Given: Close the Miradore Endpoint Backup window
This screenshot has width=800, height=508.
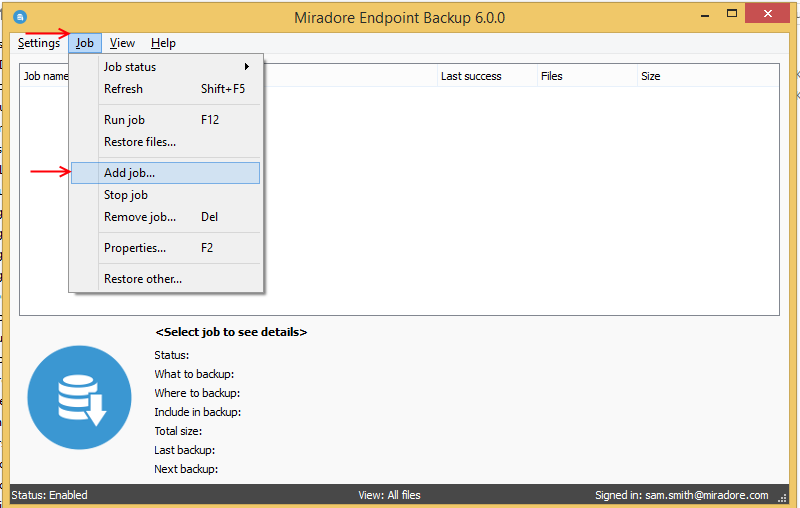Looking at the screenshot, I should point(768,14).
